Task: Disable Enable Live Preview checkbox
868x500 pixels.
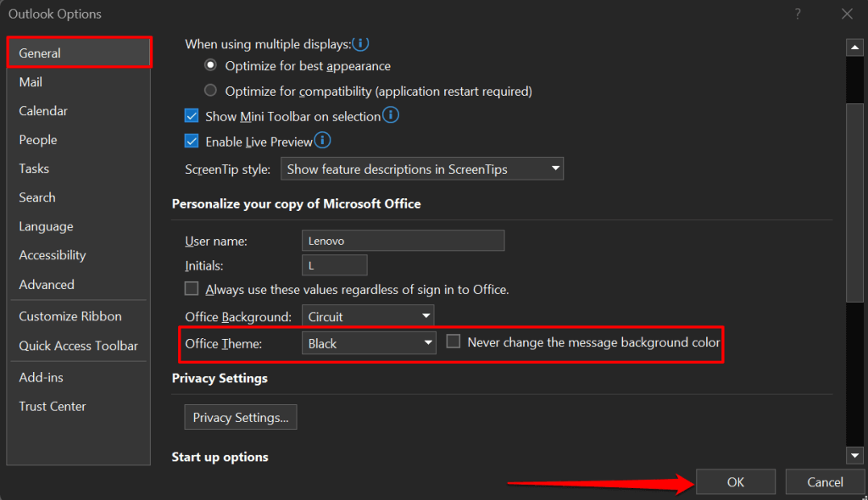Action: click(x=192, y=142)
